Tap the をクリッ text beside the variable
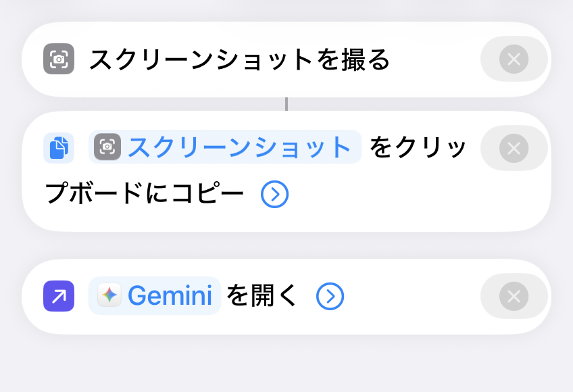 419,147
